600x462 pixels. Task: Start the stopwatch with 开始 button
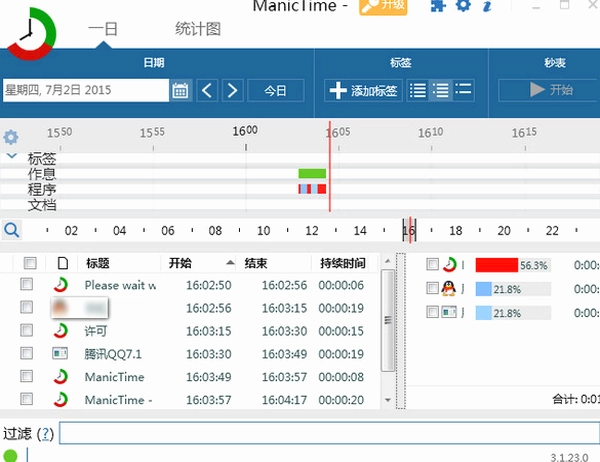coord(549,90)
